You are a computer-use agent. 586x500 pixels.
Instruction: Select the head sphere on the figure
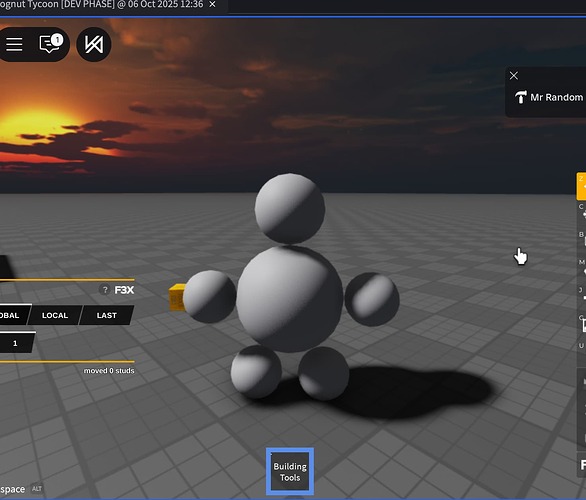coord(290,209)
